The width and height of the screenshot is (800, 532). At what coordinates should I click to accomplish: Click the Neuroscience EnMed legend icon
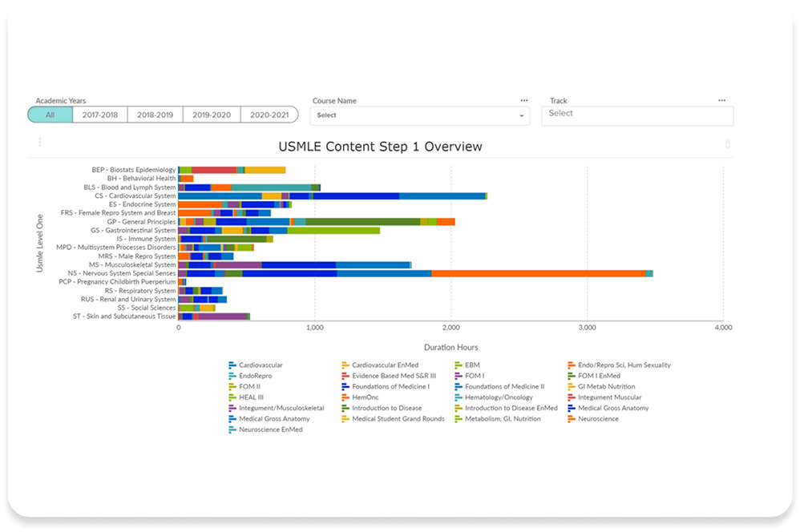pos(232,429)
